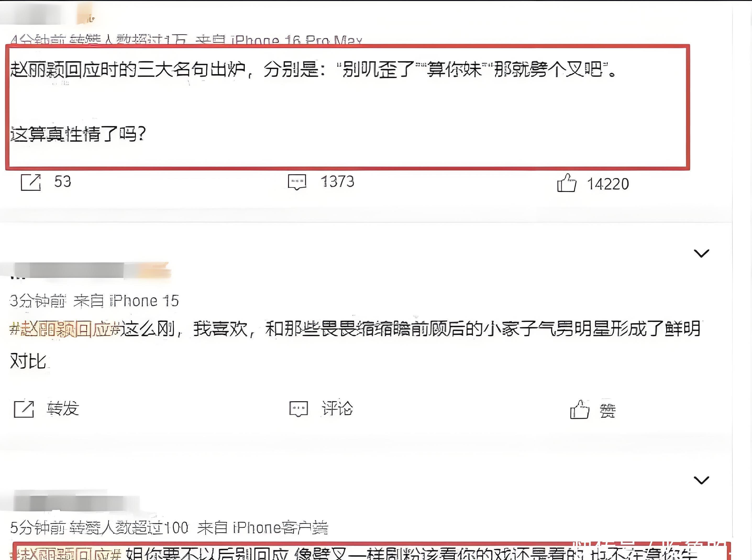Click the second post text ending in 对比
This screenshot has height=560, width=752.
coord(355,344)
